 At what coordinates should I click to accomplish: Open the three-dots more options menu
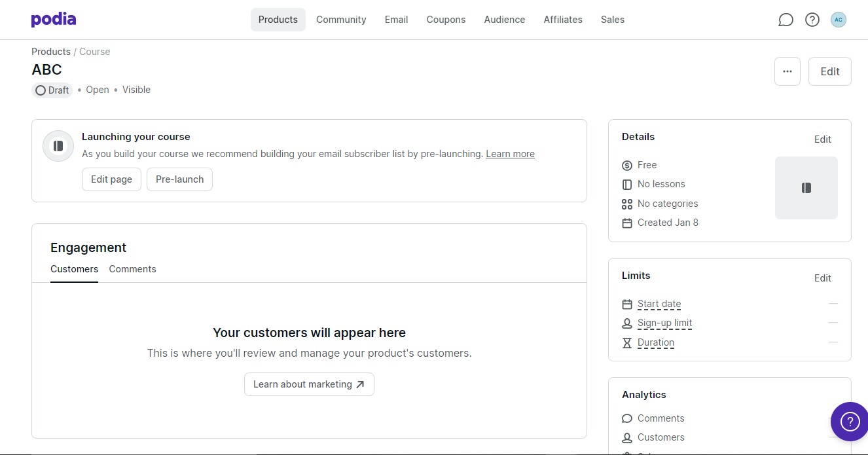(787, 71)
